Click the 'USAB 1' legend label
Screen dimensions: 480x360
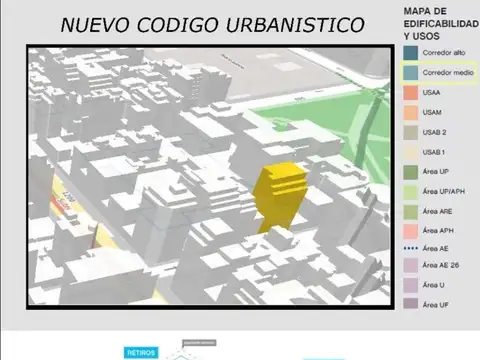pos(434,152)
